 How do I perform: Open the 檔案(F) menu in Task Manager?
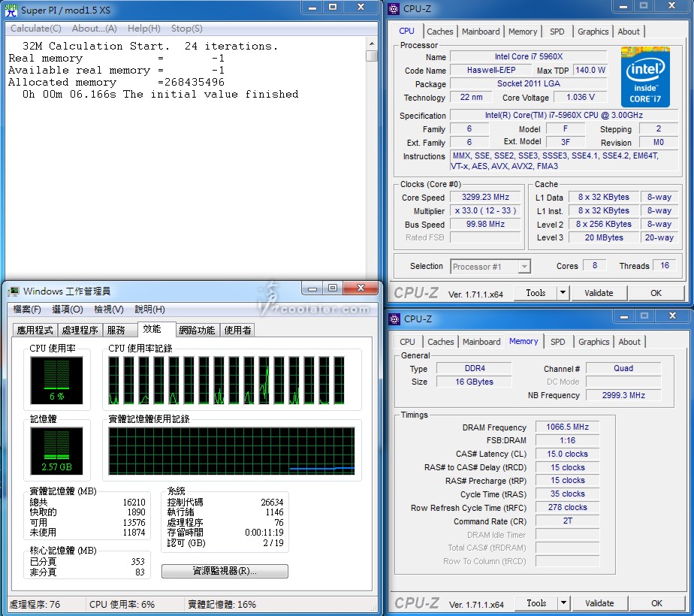coord(27,309)
